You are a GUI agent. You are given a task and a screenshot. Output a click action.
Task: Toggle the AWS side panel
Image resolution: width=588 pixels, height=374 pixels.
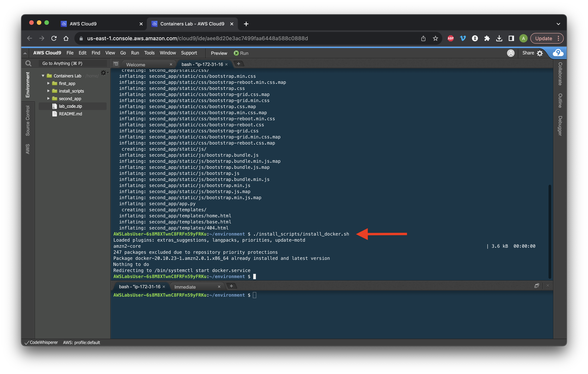click(28, 149)
